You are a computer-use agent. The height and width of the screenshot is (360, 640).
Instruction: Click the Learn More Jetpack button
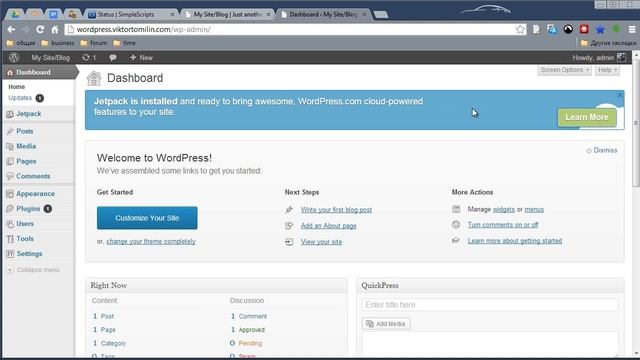tap(587, 117)
